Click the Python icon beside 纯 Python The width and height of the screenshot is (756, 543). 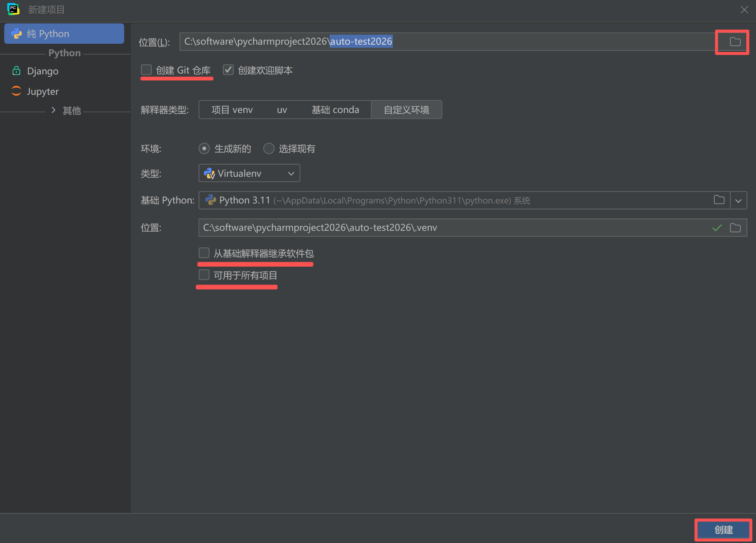16,34
